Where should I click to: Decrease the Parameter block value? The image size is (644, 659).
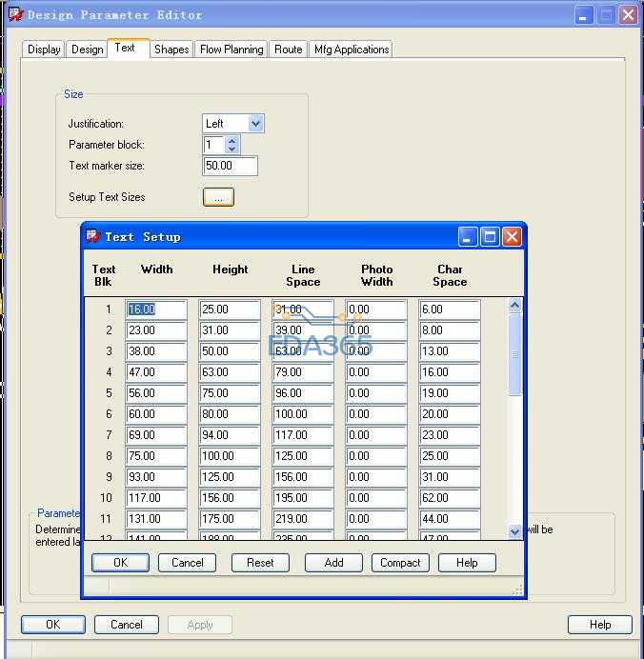pyautogui.click(x=232, y=150)
